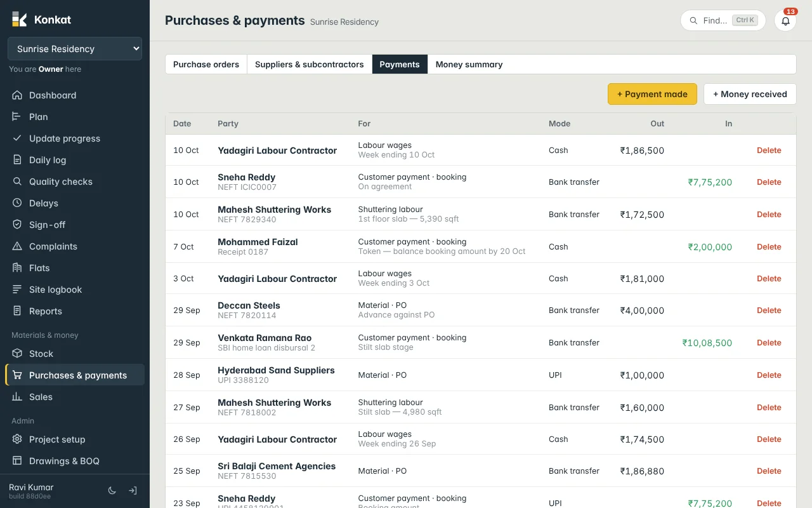The width and height of the screenshot is (812, 508).
Task: Delete the Hyderabad Sand Suppliers payment
Action: coord(769,375)
